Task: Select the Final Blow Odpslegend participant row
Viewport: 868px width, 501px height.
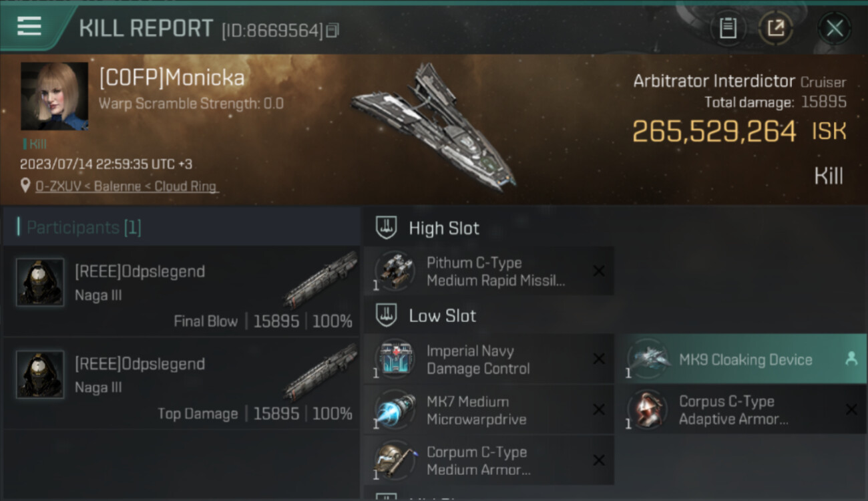Action: pyautogui.click(x=181, y=291)
